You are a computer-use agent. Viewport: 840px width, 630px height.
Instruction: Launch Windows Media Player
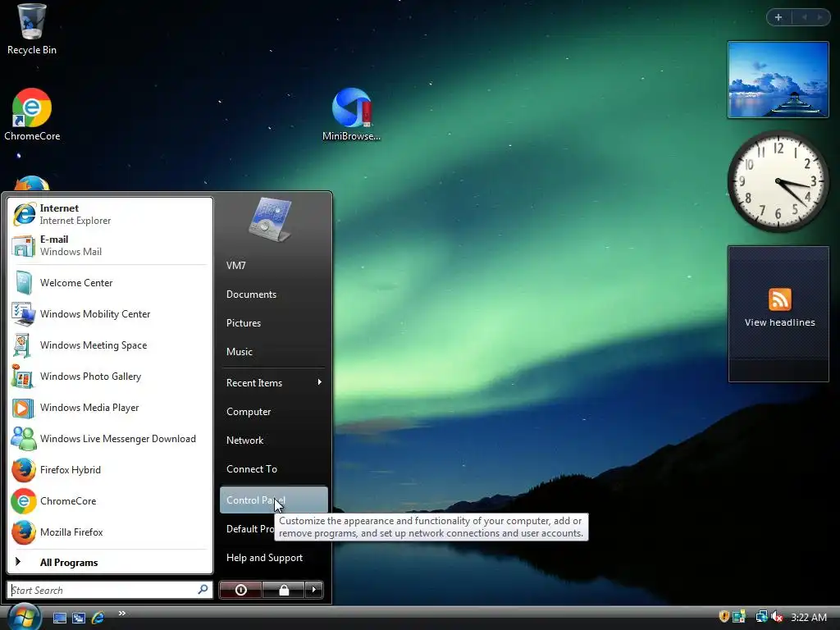click(x=109, y=408)
